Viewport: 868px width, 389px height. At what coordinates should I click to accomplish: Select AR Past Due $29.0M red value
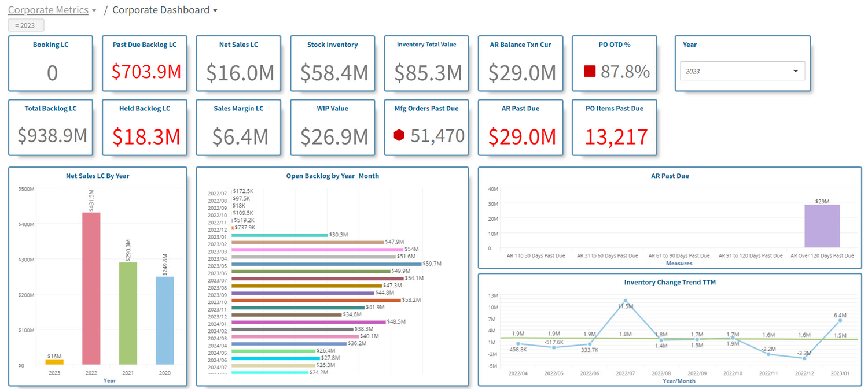[x=522, y=136]
